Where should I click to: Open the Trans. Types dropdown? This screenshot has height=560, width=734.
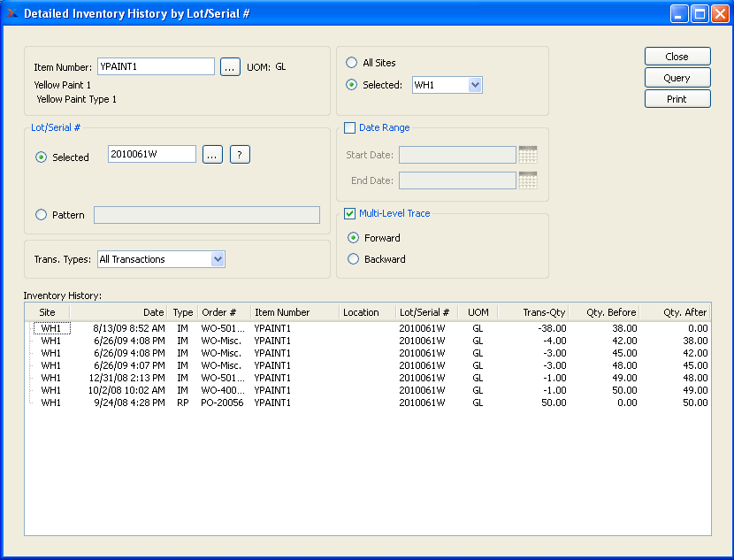(x=218, y=259)
